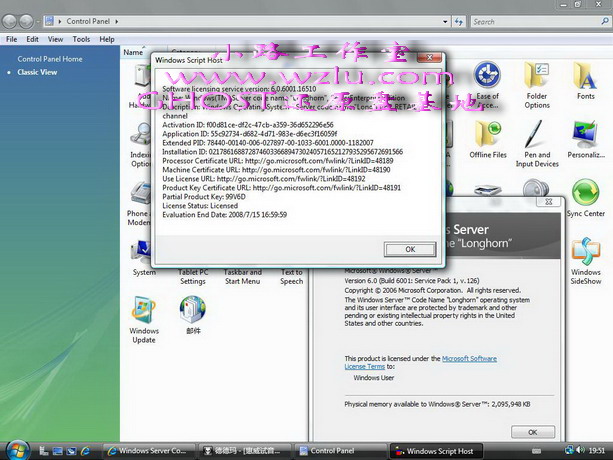Open the scanner icon beside the speaker icon
613x460 pixels.
pyautogui.click(x=488, y=190)
